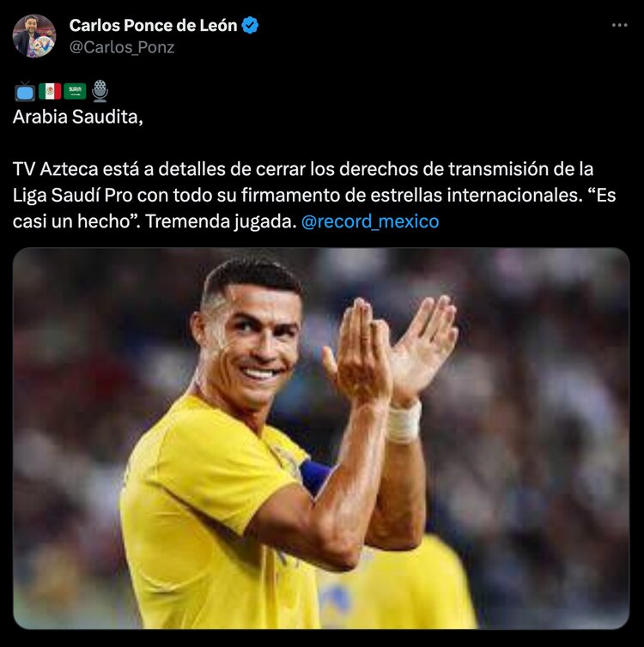Open Carlos Ponce de León's profile avatar
This screenshot has width=644, height=647.
(x=34, y=36)
